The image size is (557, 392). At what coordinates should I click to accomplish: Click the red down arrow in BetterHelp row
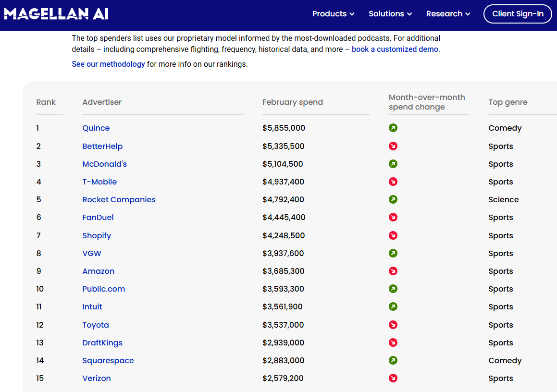point(393,146)
